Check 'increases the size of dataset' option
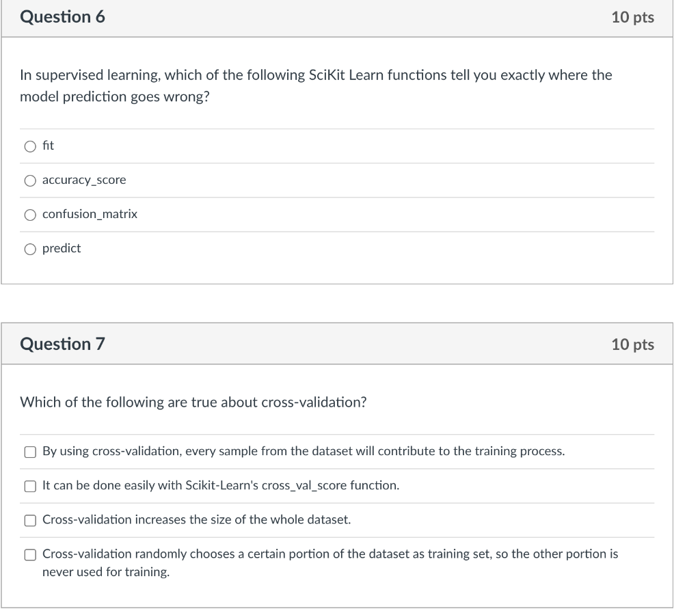This screenshot has width=700, height=609. (x=30, y=521)
